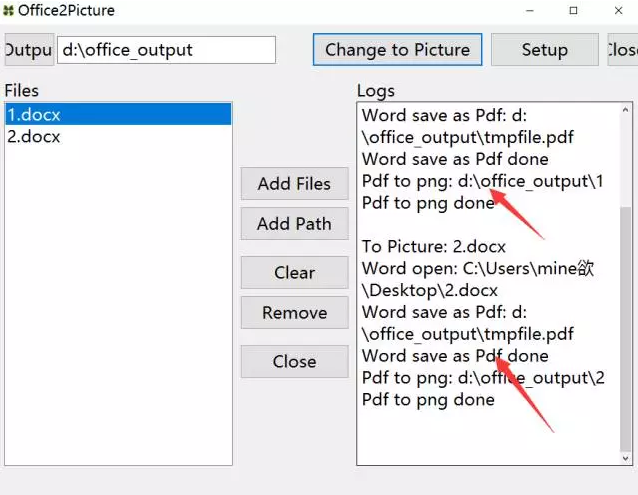
Task: Click log line 'Pdf to png: d:\office_output\1'
Action: (483, 181)
